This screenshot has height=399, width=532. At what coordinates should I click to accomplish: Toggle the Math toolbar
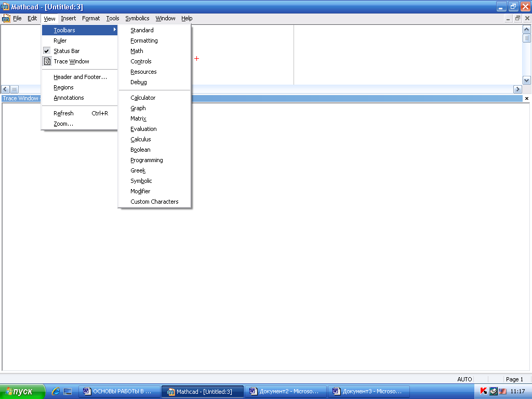[x=155, y=51]
